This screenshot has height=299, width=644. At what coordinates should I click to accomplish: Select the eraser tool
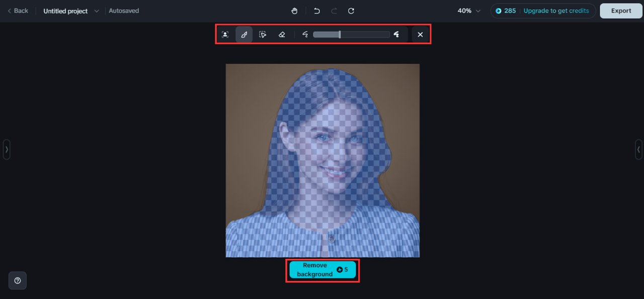282,35
